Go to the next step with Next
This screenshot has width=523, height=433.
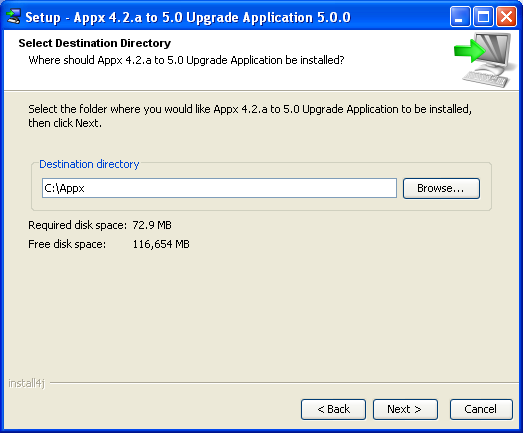(405, 409)
